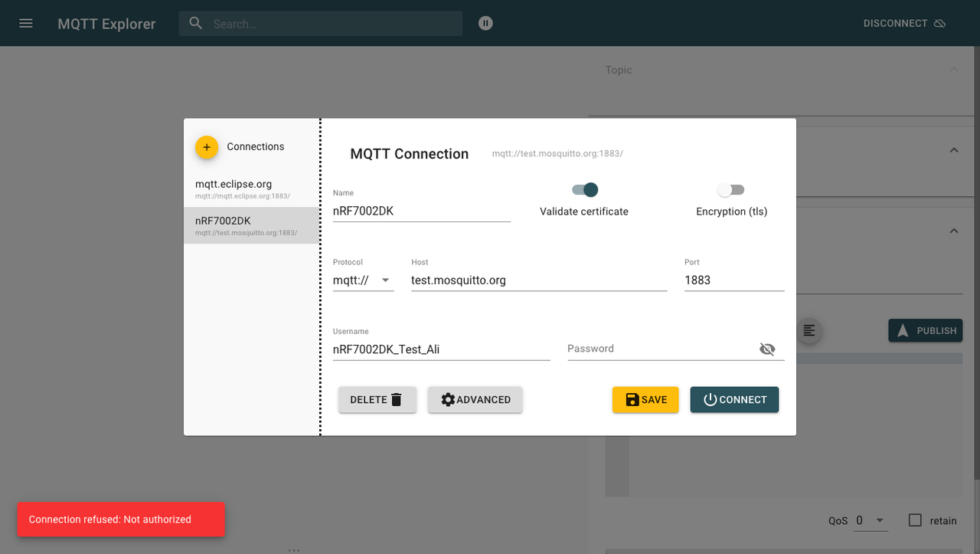The image size is (980, 554).
Task: Click the DELETE button
Action: point(377,399)
